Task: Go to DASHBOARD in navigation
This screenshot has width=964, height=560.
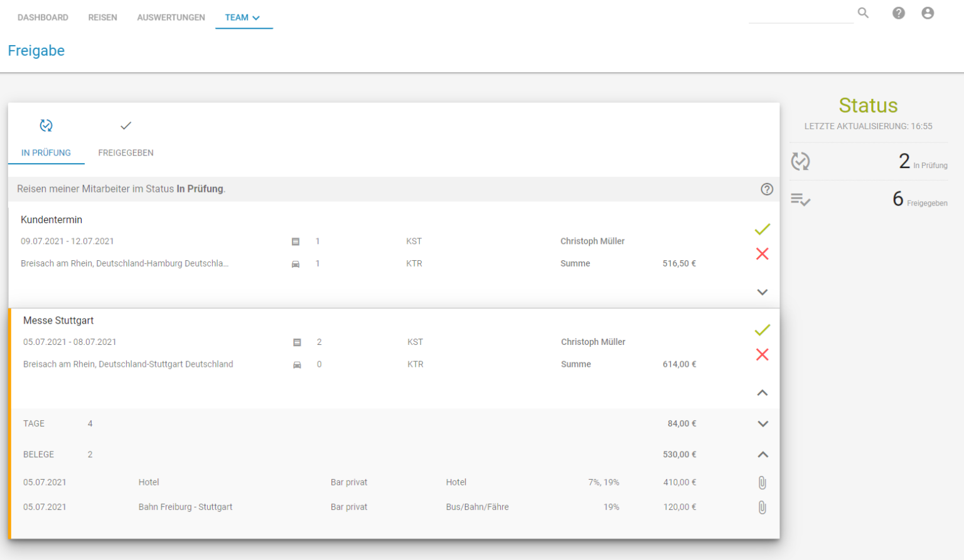Action: (x=43, y=18)
